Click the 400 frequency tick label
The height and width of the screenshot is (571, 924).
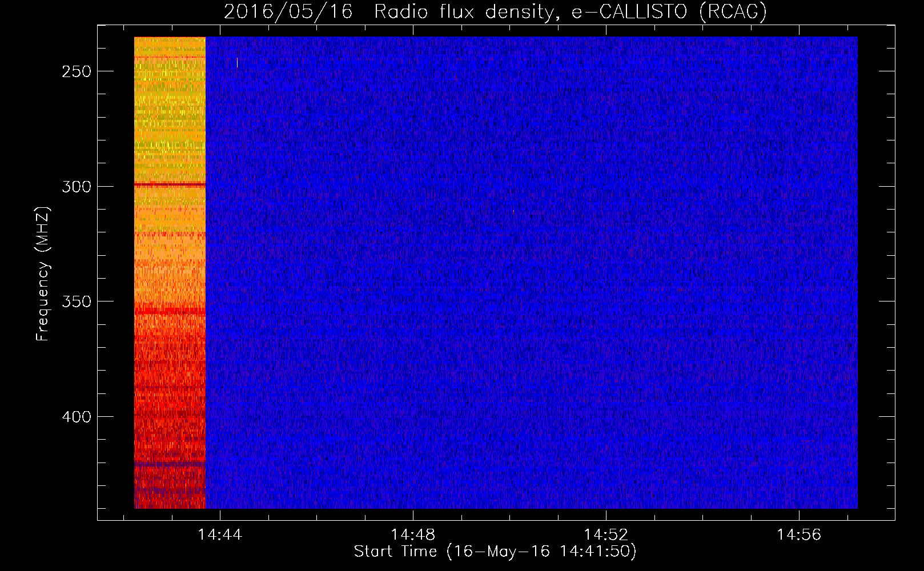(x=77, y=417)
